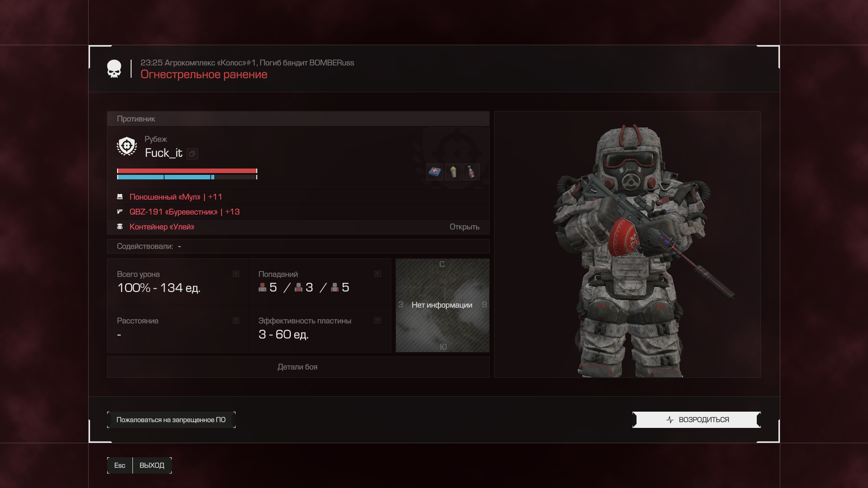Screen dimensions: 868x488
Task: Click the first hit-zone figure icon before 5
Action: (x=262, y=287)
